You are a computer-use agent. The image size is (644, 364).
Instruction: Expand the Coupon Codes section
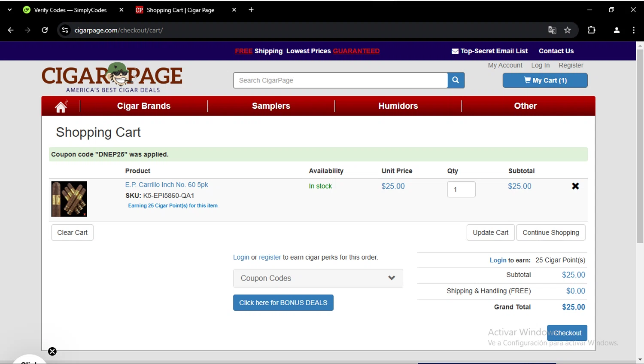[318, 278]
